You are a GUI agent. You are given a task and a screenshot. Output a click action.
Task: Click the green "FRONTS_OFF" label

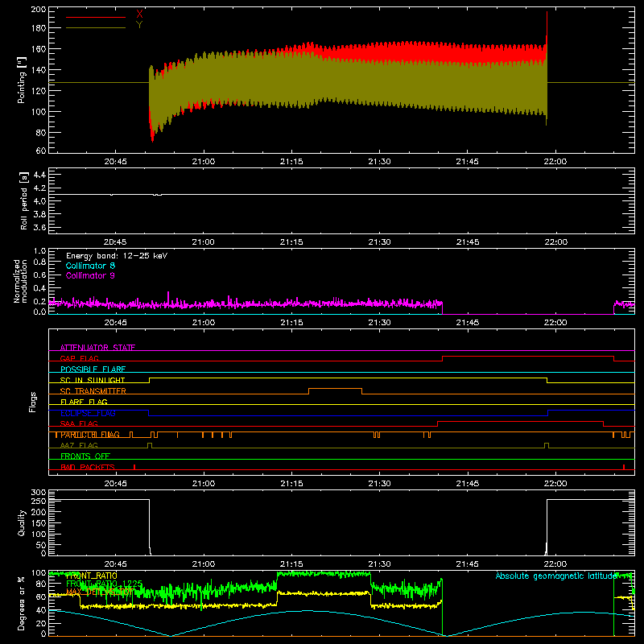point(85,456)
